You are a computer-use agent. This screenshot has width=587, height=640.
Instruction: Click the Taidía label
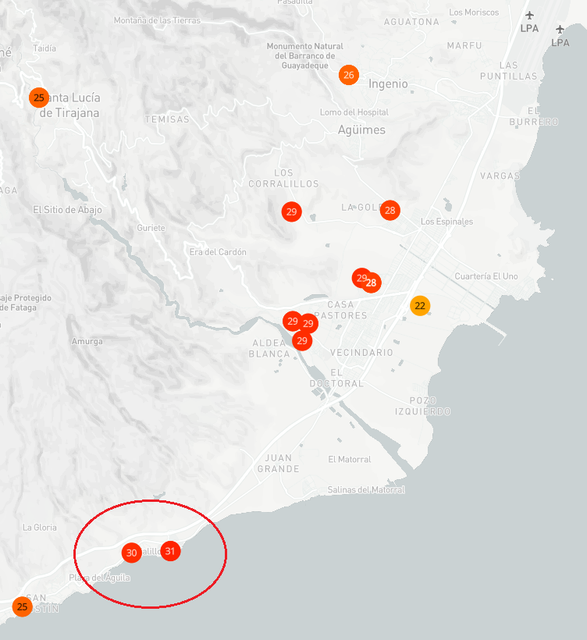(44, 48)
